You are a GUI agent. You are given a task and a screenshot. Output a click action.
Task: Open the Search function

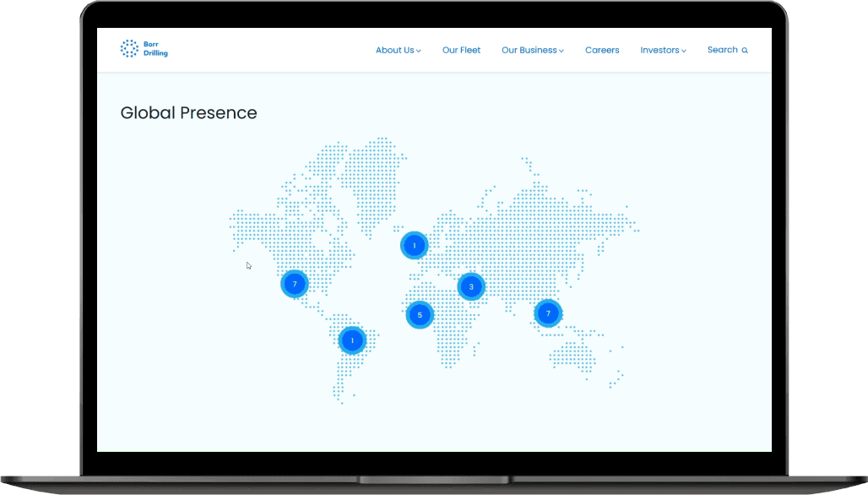(724, 50)
